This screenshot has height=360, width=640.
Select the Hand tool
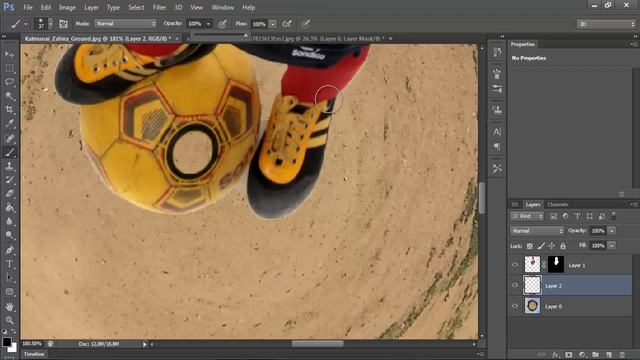tap(9, 307)
